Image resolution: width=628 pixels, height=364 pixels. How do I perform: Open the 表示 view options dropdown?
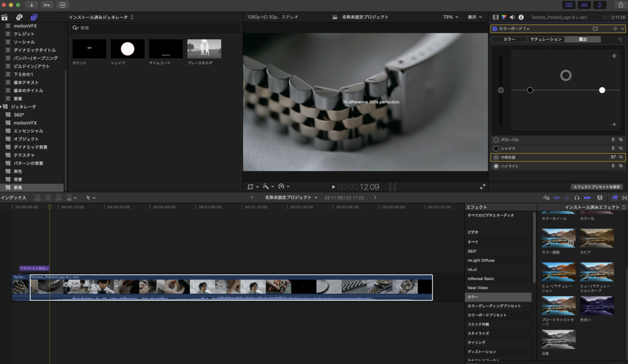click(x=475, y=17)
